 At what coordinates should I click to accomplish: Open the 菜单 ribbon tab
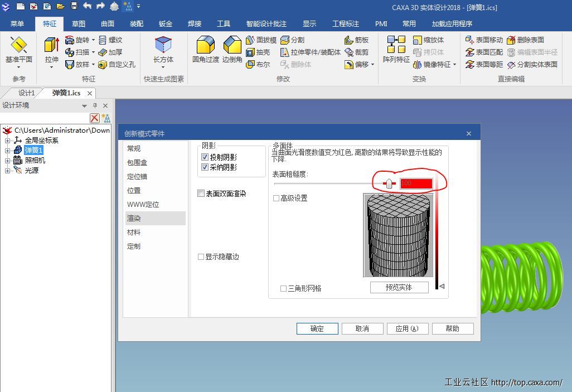point(17,24)
